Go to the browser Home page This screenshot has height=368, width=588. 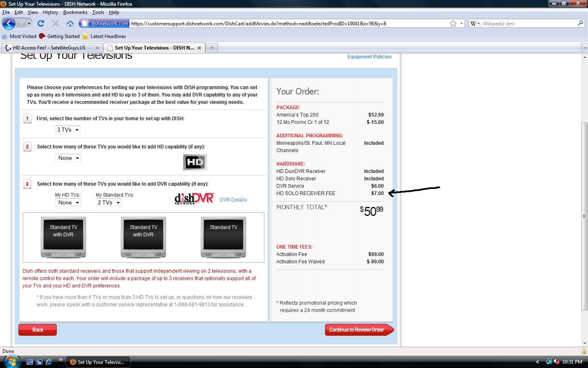click(x=70, y=23)
